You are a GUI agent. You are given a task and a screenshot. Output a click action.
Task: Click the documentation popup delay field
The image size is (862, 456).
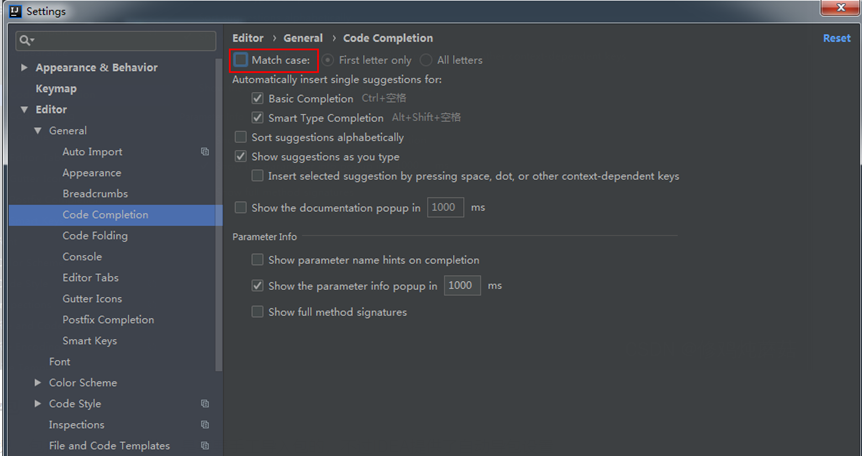(x=445, y=207)
